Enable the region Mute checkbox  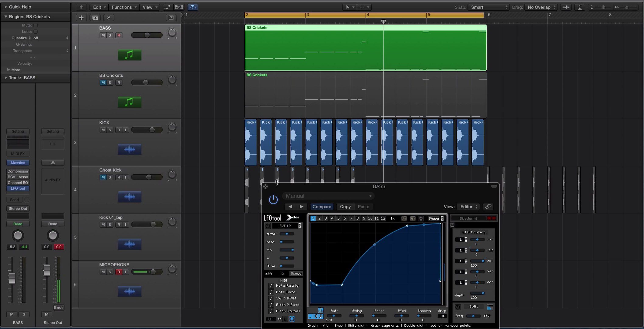click(x=36, y=25)
